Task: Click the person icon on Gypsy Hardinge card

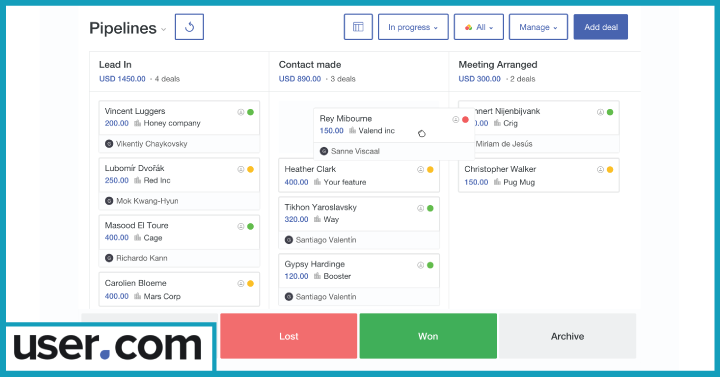Action: coord(420,265)
